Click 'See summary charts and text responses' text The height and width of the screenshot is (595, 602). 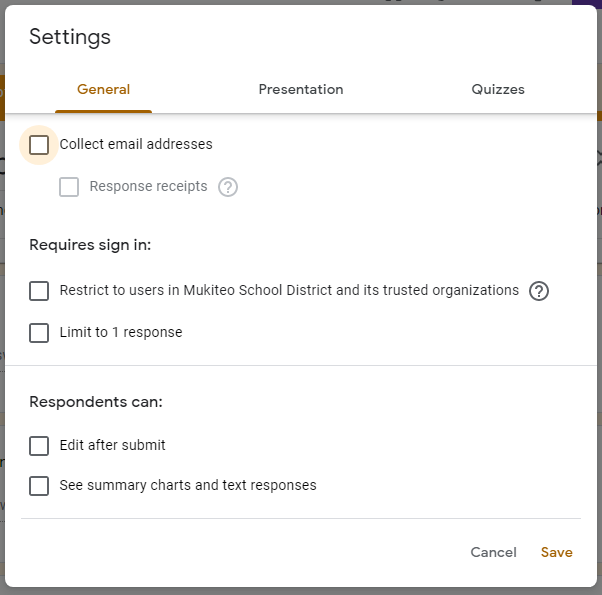188,486
